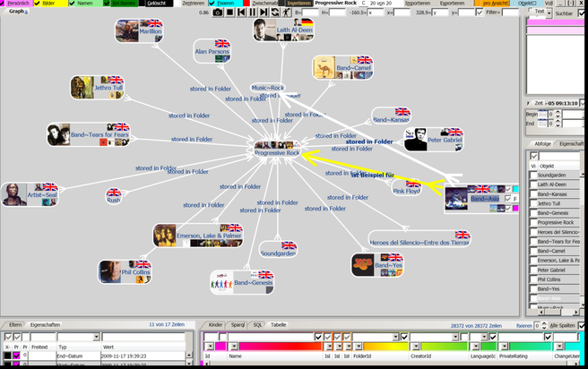Screen dimensions: 588x369
Task: Click the Laith Al-Deen portrait thumbnail
Action: click(x=264, y=30)
